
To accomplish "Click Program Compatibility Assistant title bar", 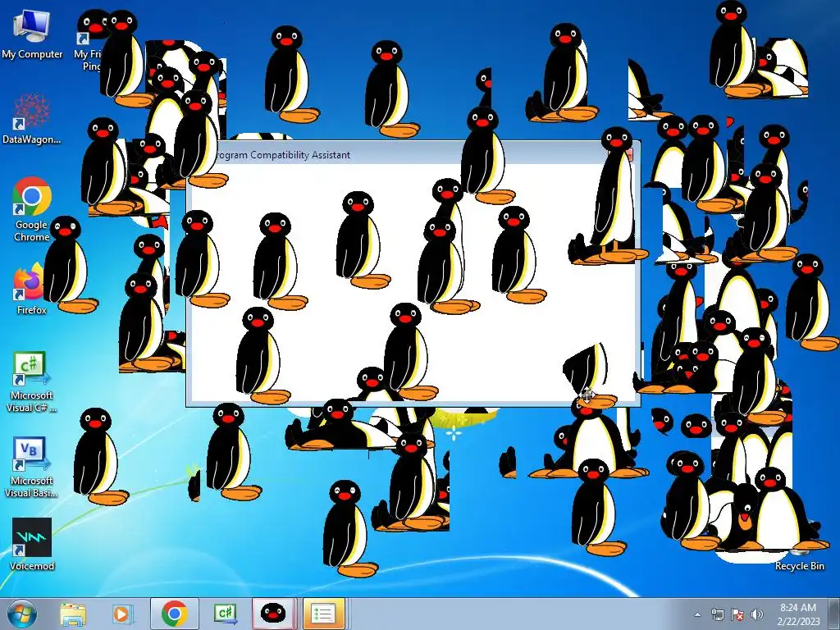I will click(x=413, y=154).
